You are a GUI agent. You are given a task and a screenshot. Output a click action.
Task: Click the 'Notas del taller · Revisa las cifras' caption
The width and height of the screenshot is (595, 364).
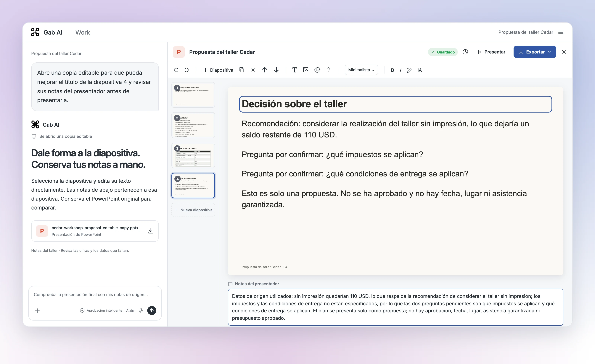tap(80, 250)
